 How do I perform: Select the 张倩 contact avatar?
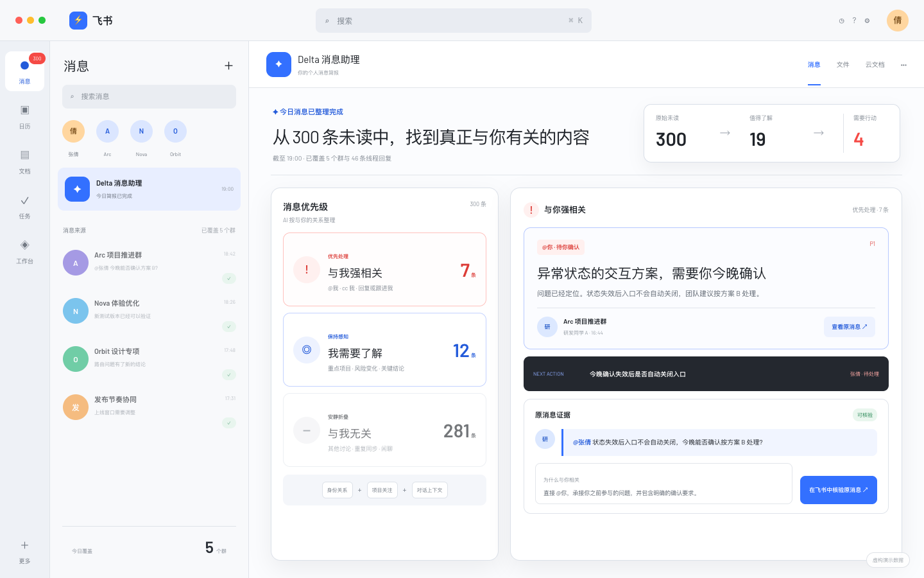pos(73,131)
